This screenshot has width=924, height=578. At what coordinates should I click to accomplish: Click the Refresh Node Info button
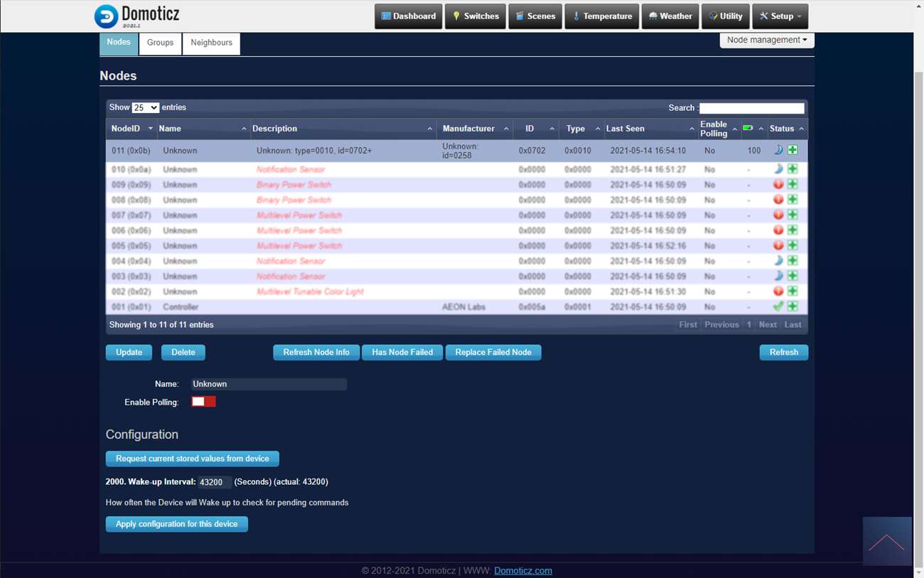click(316, 352)
